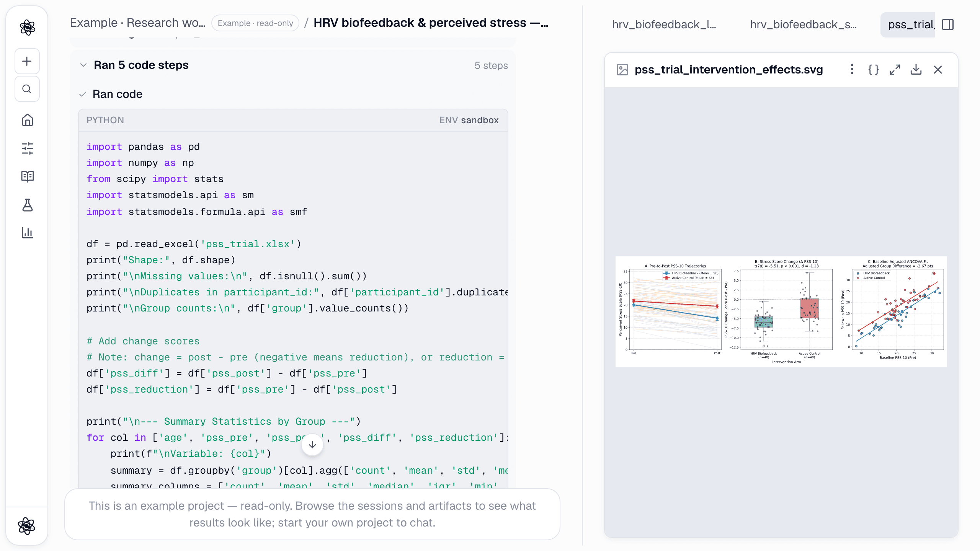Open the 'Example · Research wo...' project breadcrumb
This screenshot has width=980, height=551.
click(137, 23)
